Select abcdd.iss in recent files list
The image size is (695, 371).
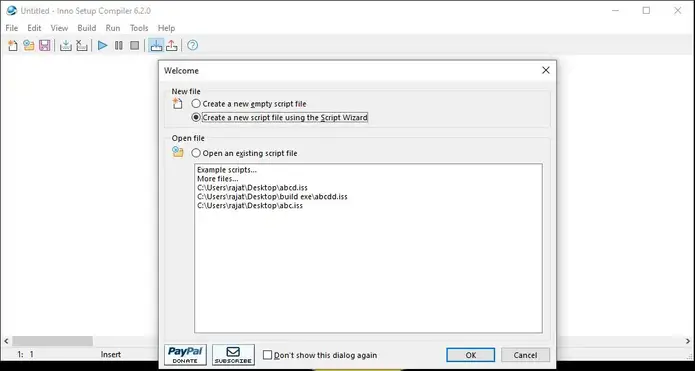click(272, 197)
